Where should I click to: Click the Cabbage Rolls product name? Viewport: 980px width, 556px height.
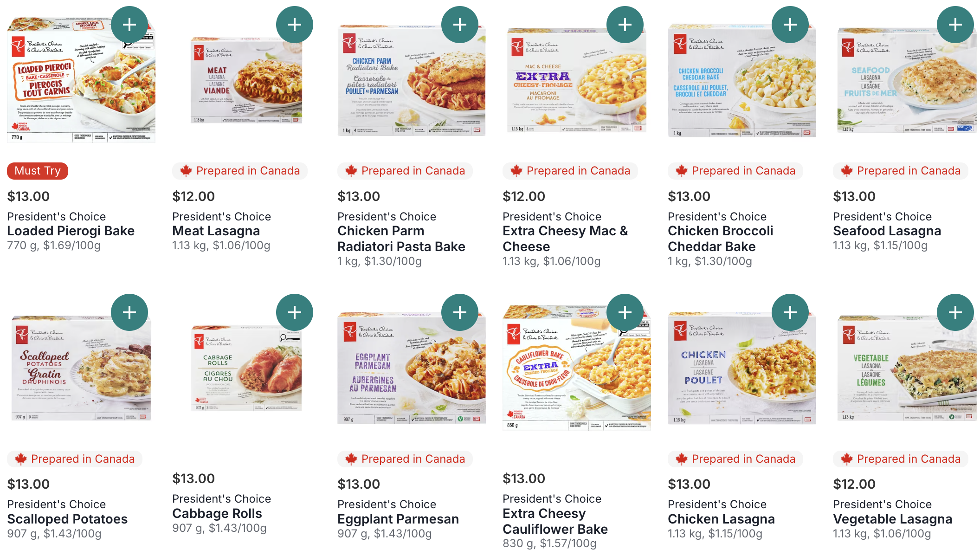tap(217, 514)
